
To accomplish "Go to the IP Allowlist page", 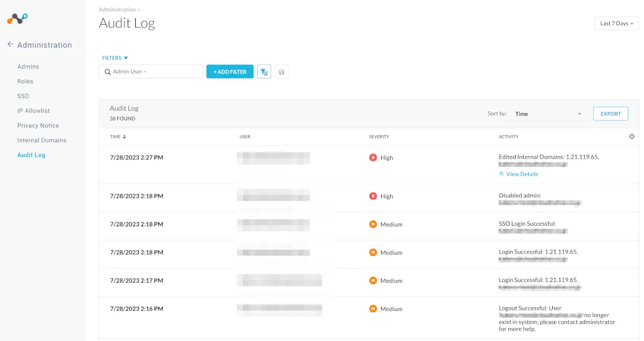I will click(33, 111).
